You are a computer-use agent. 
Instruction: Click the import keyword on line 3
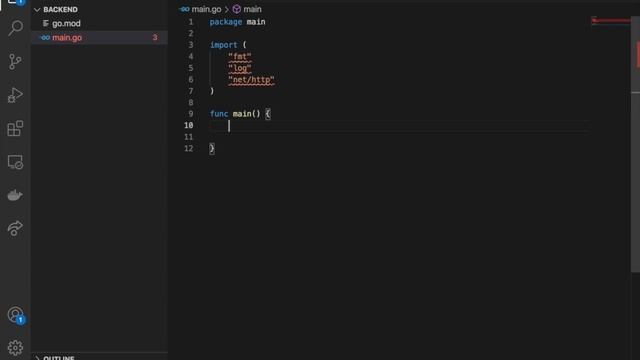(x=223, y=45)
